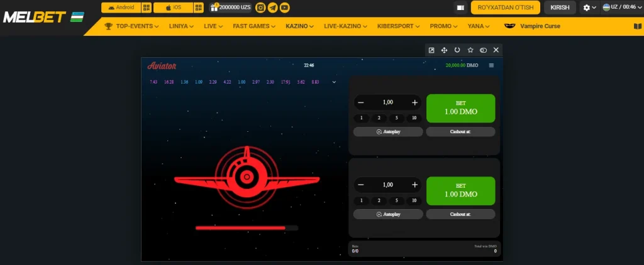The image size is (644, 265).
Task: Click the RO'YXATDAN O'TISH registration button
Action: point(505,8)
